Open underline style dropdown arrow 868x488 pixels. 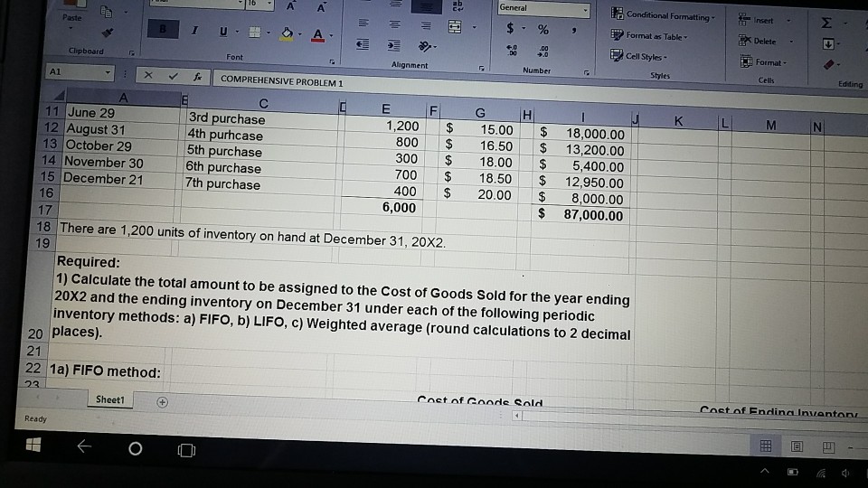(x=237, y=32)
